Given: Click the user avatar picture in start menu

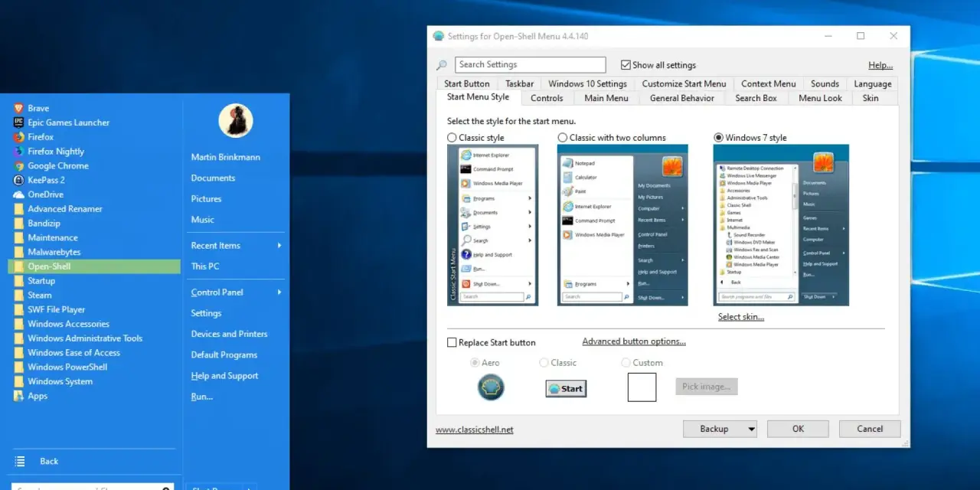Looking at the screenshot, I should click(x=236, y=120).
